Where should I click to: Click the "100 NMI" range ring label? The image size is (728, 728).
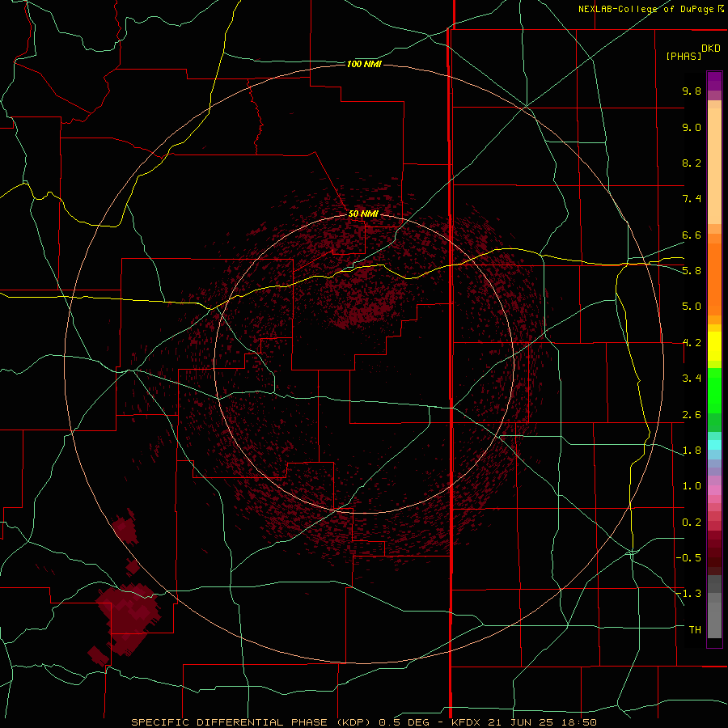point(364,64)
